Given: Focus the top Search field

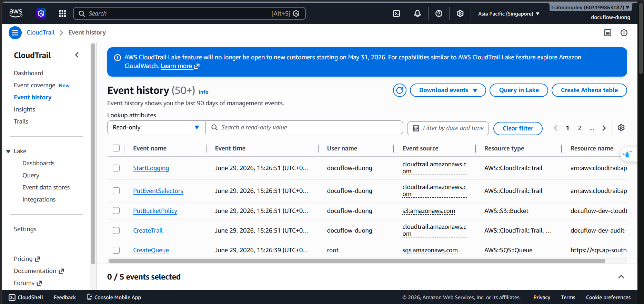Looking at the screenshot, I should tap(189, 13).
